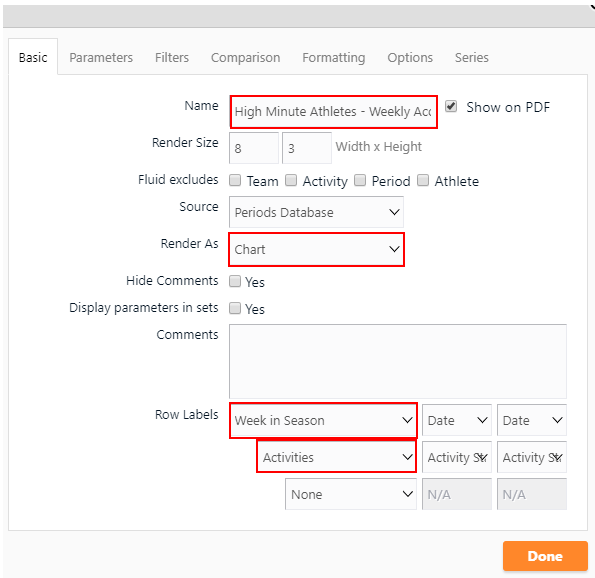The height and width of the screenshot is (578, 595).
Task: Open the Week in Season dropdown
Action: 323,421
